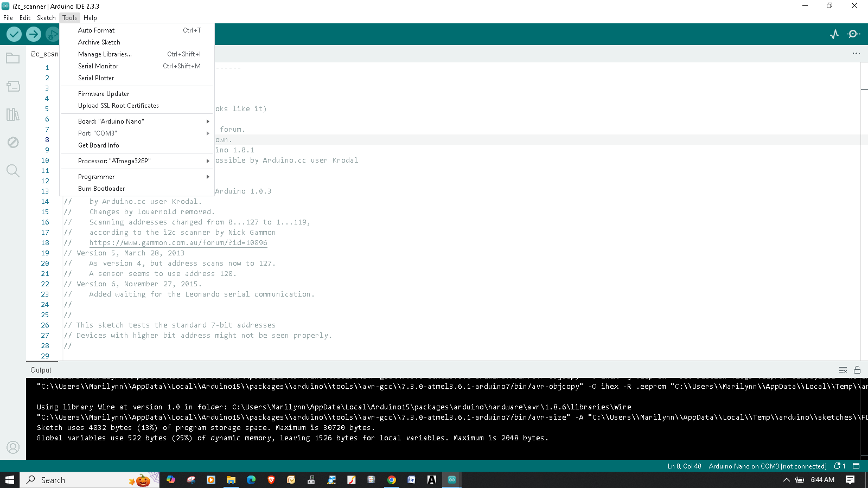Screen dimensions: 868x488
Task: Open the Windows Start menu
Action: click(x=10, y=480)
